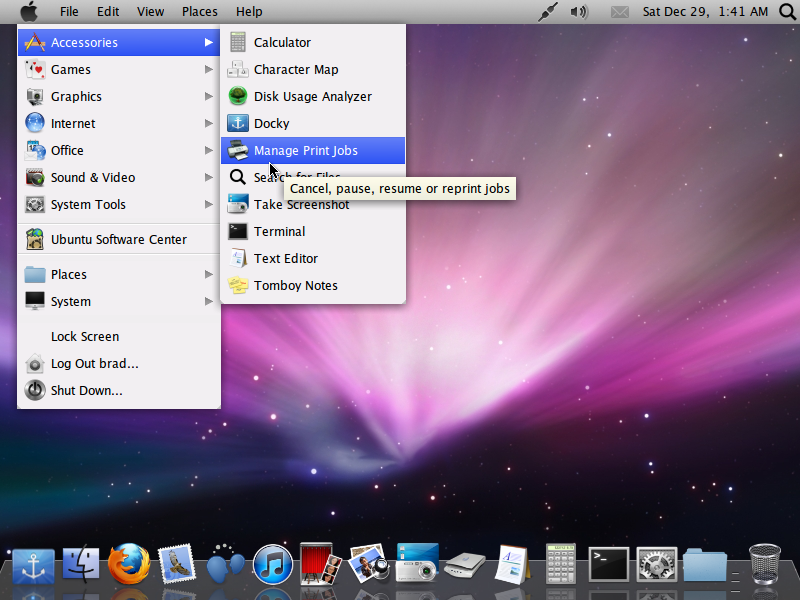This screenshot has height=600, width=800.
Task: Expand the Office submenu arrow
Action: 209,151
